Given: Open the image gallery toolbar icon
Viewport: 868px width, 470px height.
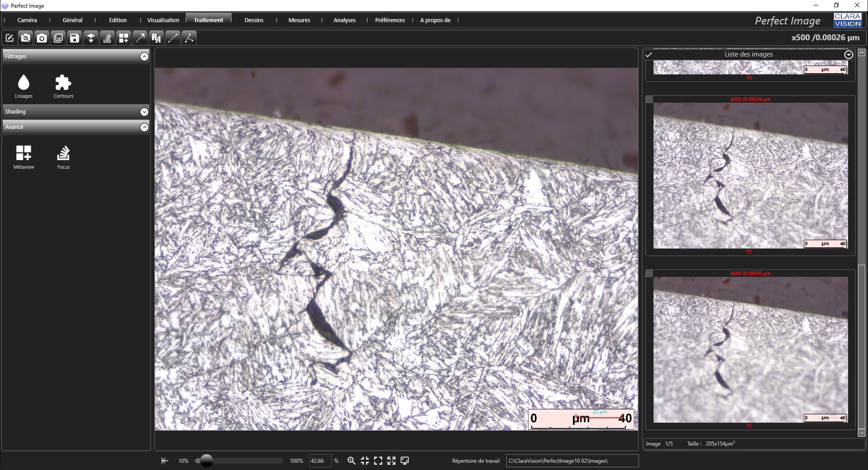Looking at the screenshot, I should tap(58, 38).
